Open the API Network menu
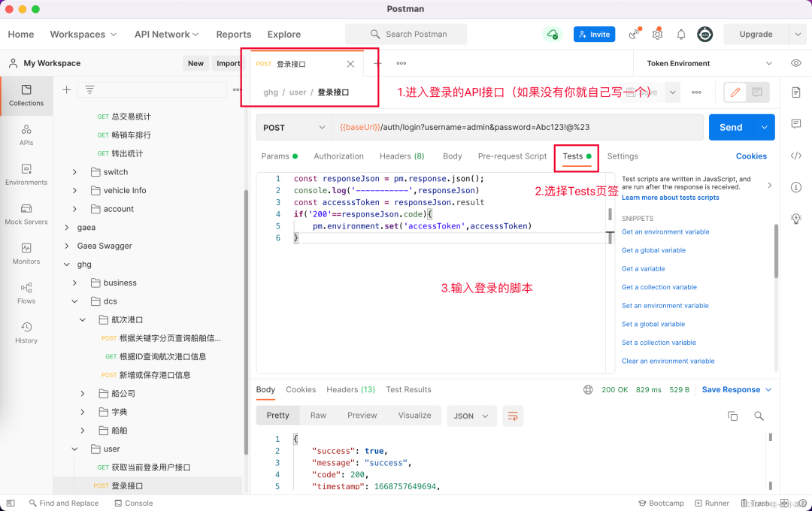Image resolution: width=812 pixels, height=511 pixels. pyautogui.click(x=166, y=34)
